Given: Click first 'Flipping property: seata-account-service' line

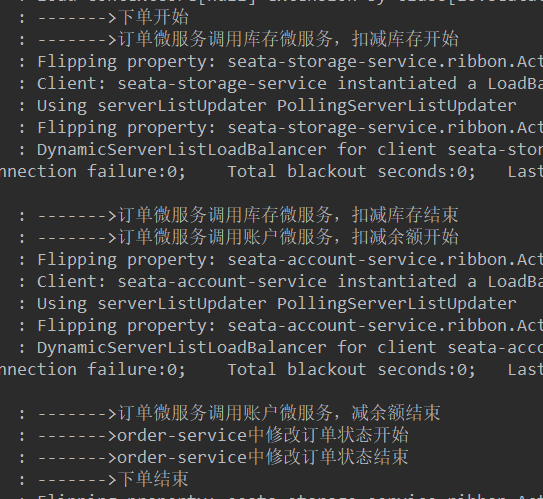Looking at the screenshot, I should pos(281,259).
